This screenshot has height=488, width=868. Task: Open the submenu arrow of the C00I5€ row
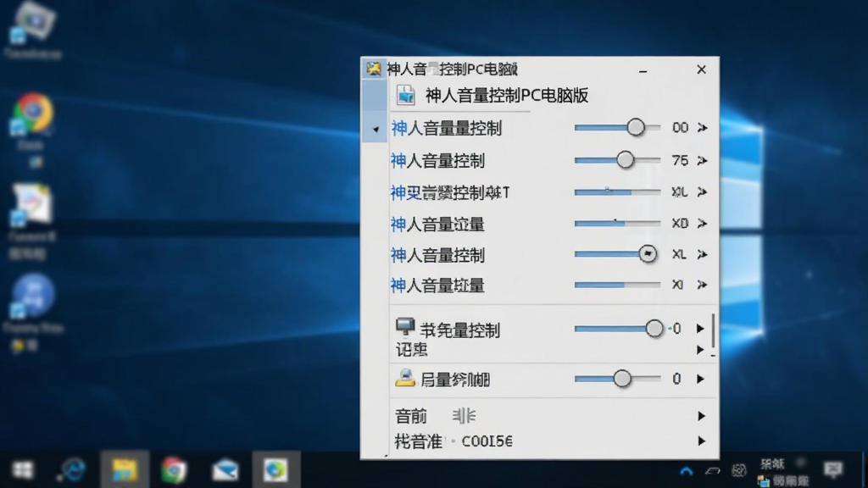point(701,441)
